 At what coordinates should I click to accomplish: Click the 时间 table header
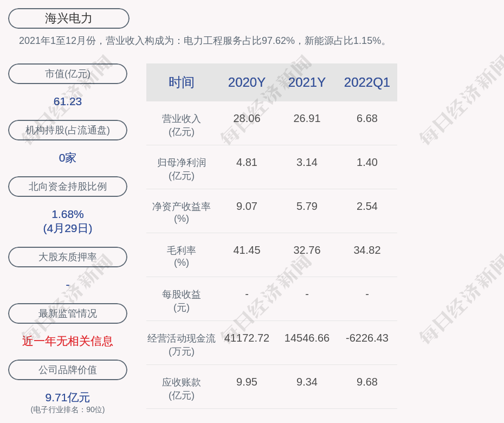coord(182,82)
